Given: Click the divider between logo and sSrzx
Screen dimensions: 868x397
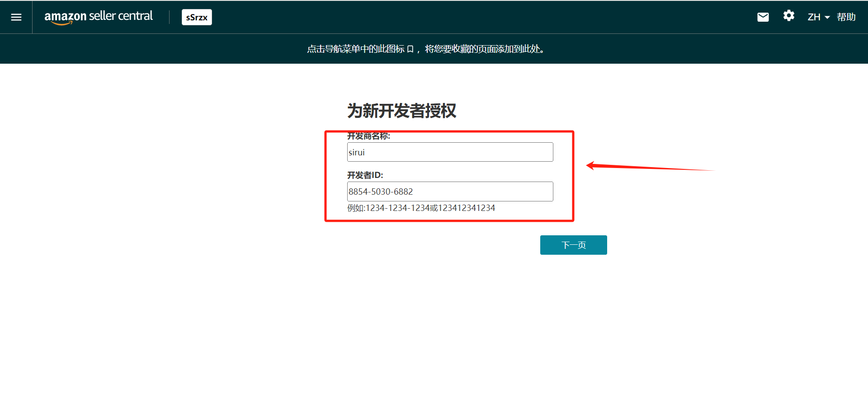Looking at the screenshot, I should coord(169,17).
